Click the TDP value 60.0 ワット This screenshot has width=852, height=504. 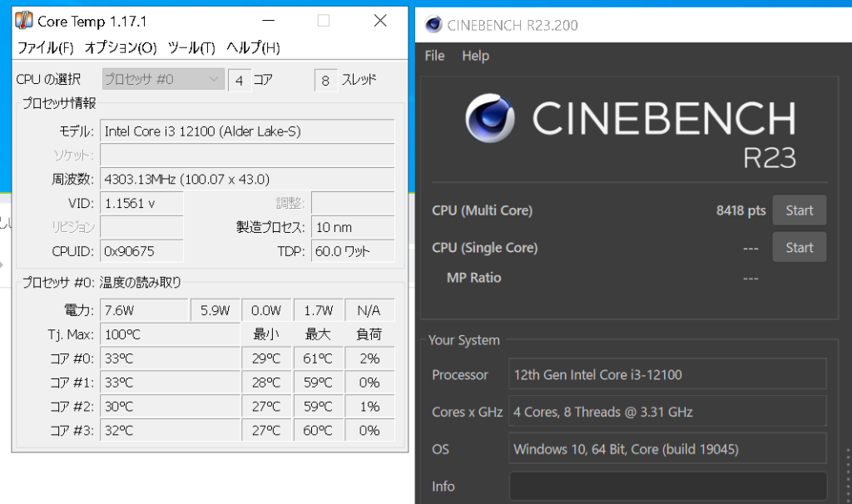click(353, 251)
